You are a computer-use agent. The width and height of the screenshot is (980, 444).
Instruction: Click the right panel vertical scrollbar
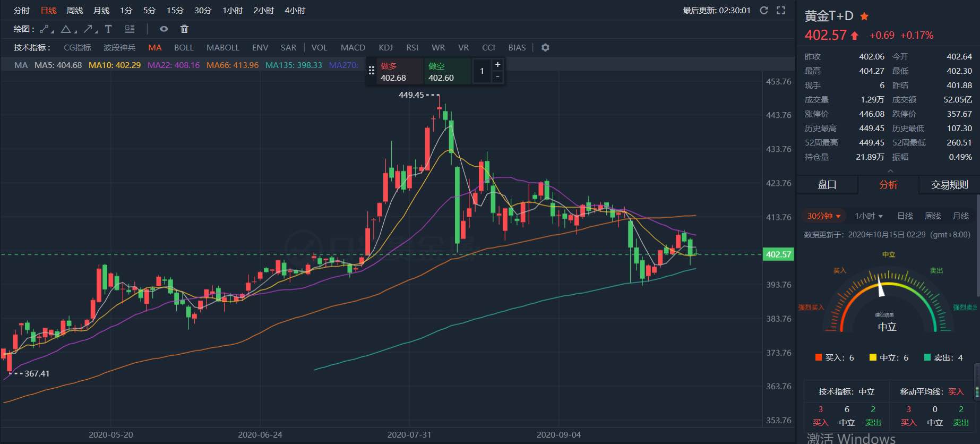(x=977, y=245)
